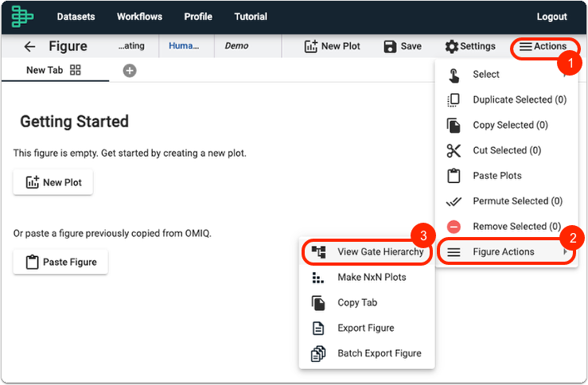The width and height of the screenshot is (588, 385).
Task: Open the Figure Actions submenu label
Action: coord(503,251)
